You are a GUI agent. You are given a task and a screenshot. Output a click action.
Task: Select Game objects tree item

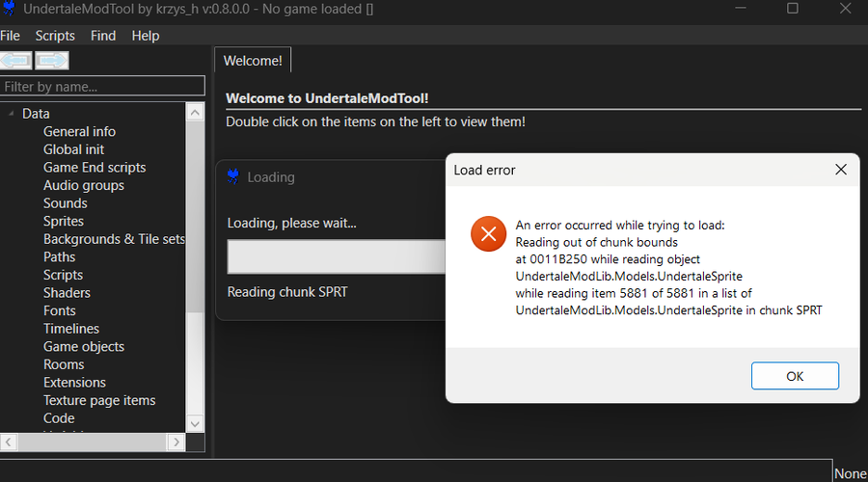tap(84, 346)
